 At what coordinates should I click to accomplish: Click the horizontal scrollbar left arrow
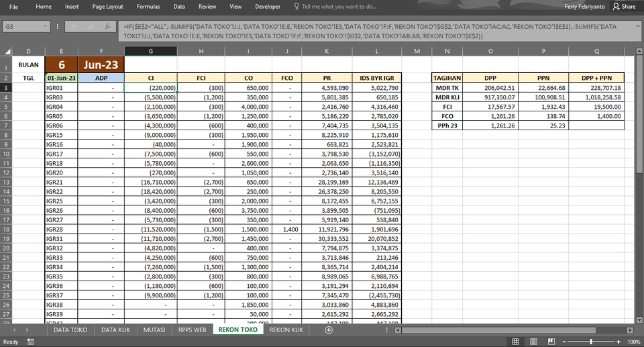coord(398,330)
